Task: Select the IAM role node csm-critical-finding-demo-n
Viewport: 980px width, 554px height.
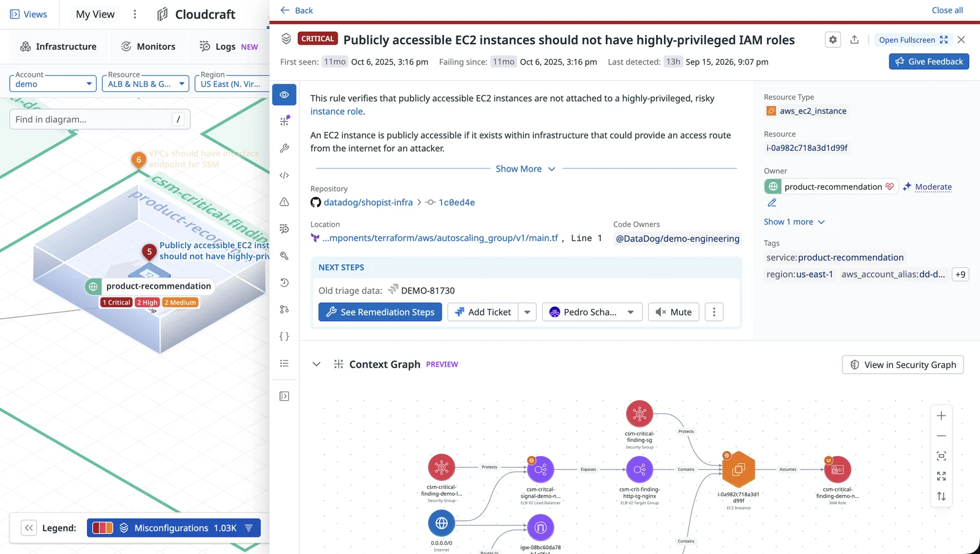Action: coord(837,469)
